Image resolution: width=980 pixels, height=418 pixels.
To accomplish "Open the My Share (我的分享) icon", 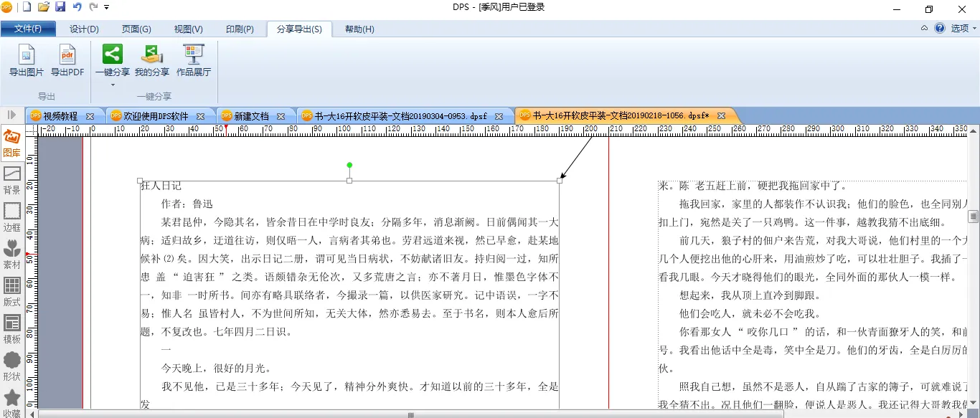I will click(152, 54).
